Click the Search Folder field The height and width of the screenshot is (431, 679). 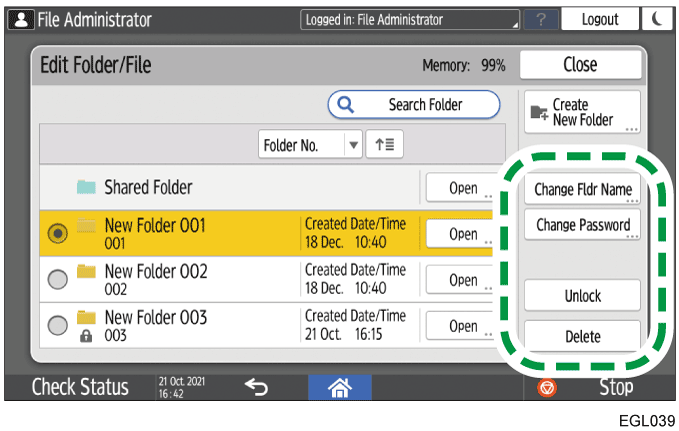pos(414,104)
